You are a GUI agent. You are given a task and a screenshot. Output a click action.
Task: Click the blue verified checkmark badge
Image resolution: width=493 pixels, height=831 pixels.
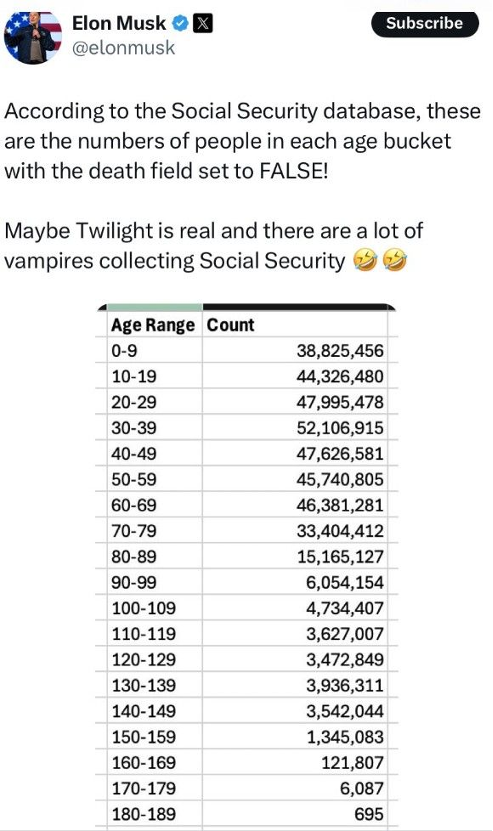click(181, 24)
